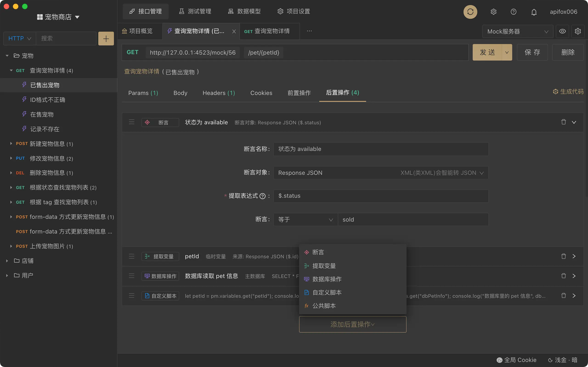Click the 发送 button to send request
This screenshot has width=588, height=367.
(x=487, y=52)
